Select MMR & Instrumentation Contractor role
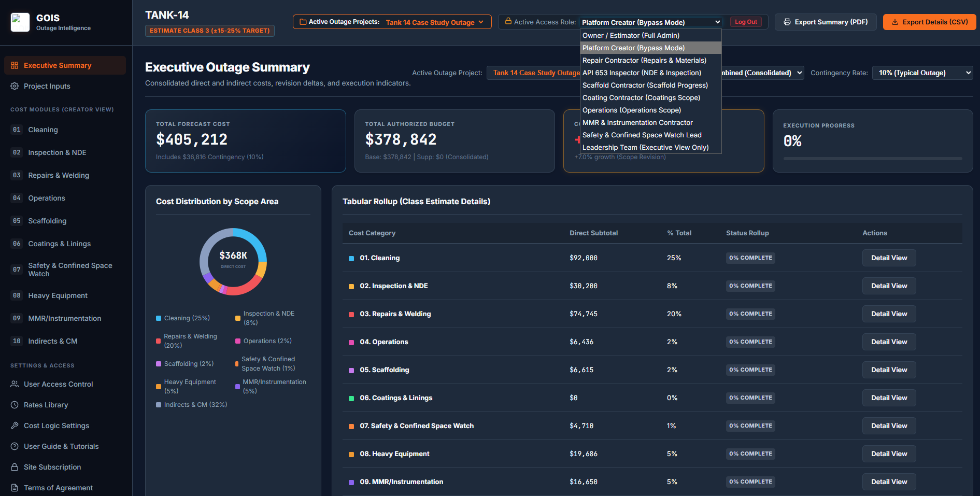The width and height of the screenshot is (980, 496). click(x=650, y=122)
